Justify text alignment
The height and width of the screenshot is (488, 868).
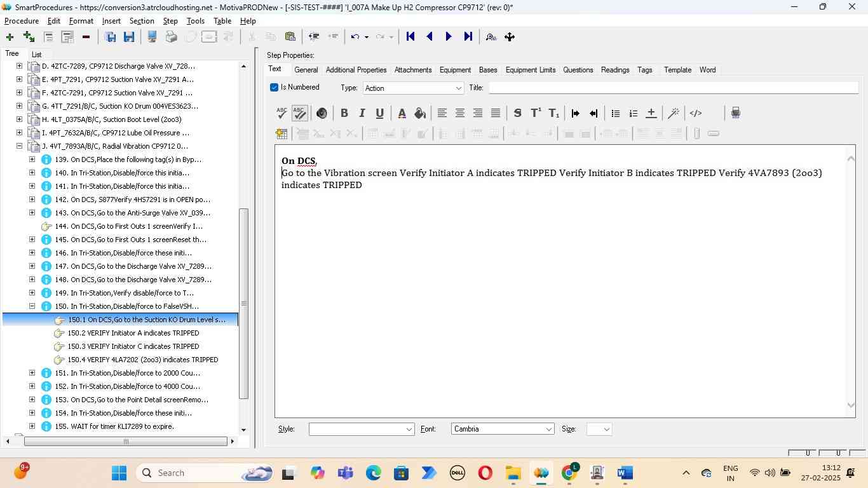[x=495, y=113]
